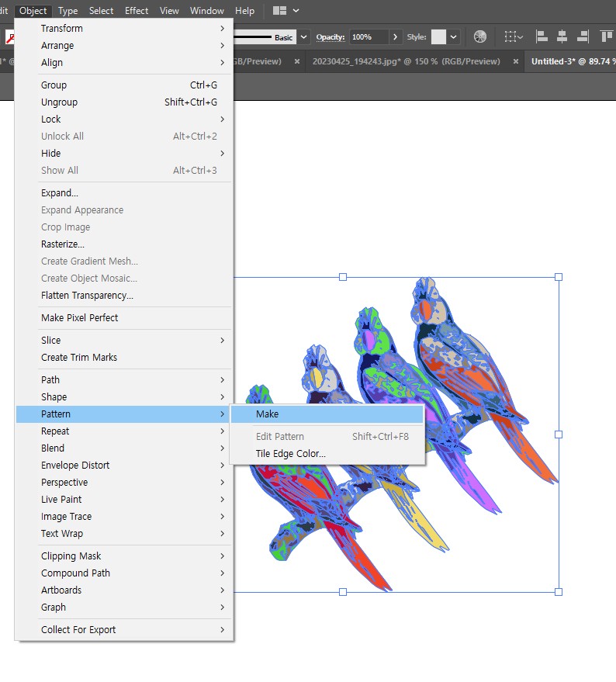Image resolution: width=616 pixels, height=682 pixels.
Task: Open the Window menu
Action: tap(206, 10)
